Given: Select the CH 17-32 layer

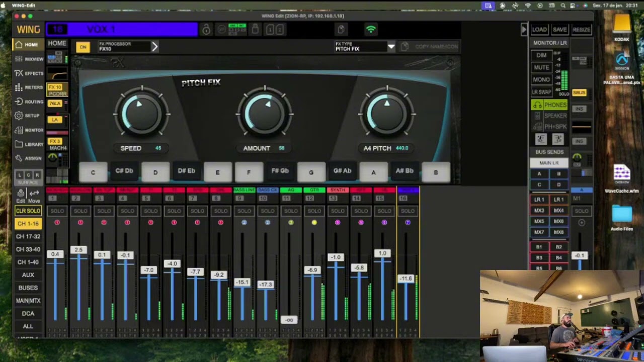Looking at the screenshot, I should click(x=28, y=236).
